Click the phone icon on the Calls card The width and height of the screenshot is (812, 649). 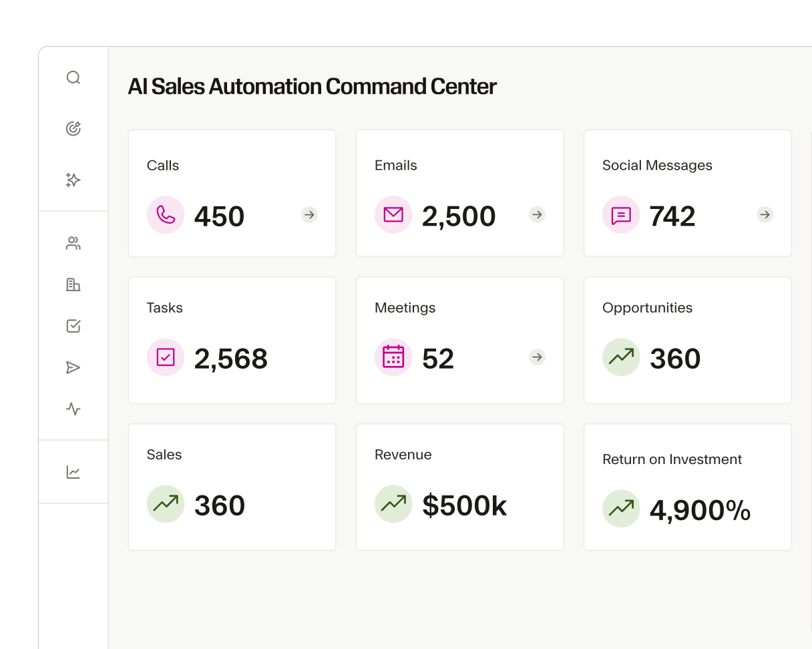pos(165,215)
